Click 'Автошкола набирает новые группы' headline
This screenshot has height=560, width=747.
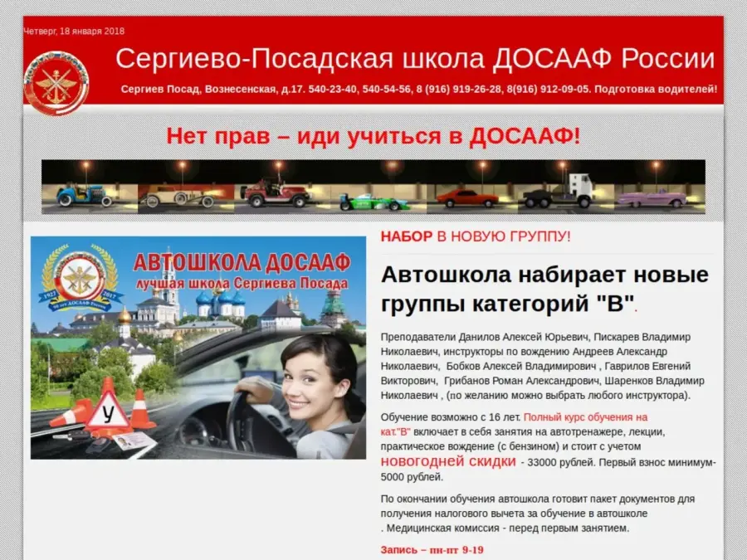[x=544, y=287]
